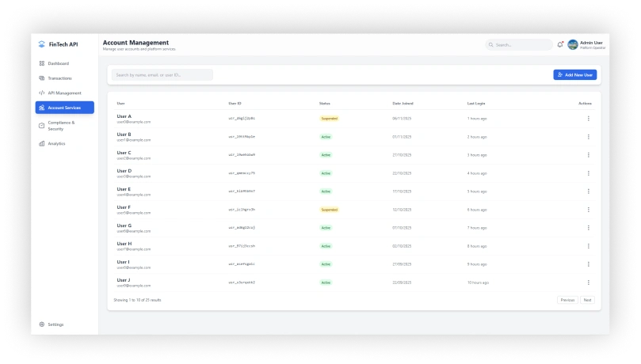
Task: Click the search by name, email field
Action: tap(162, 74)
